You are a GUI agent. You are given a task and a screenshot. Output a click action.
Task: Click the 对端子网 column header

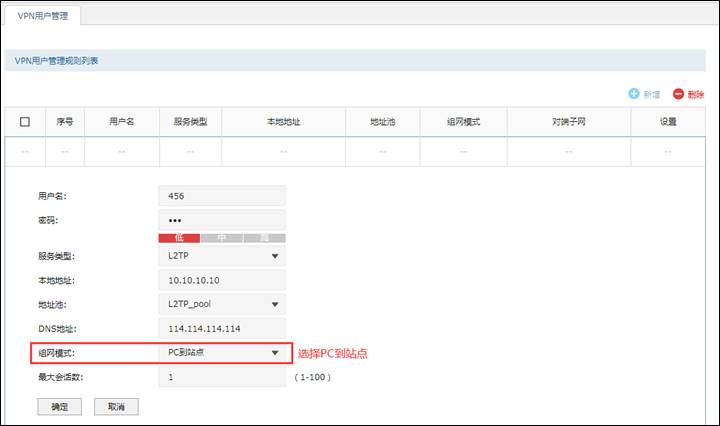(568, 122)
